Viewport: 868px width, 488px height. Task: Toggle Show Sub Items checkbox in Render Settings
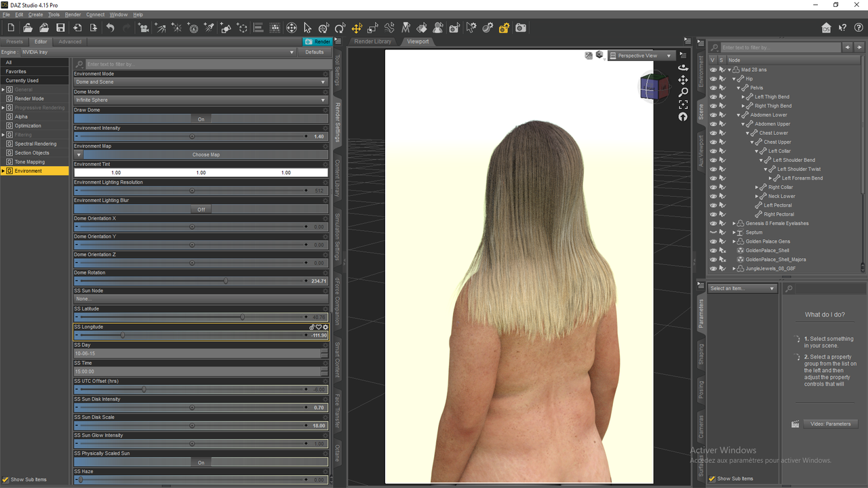tap(5, 479)
